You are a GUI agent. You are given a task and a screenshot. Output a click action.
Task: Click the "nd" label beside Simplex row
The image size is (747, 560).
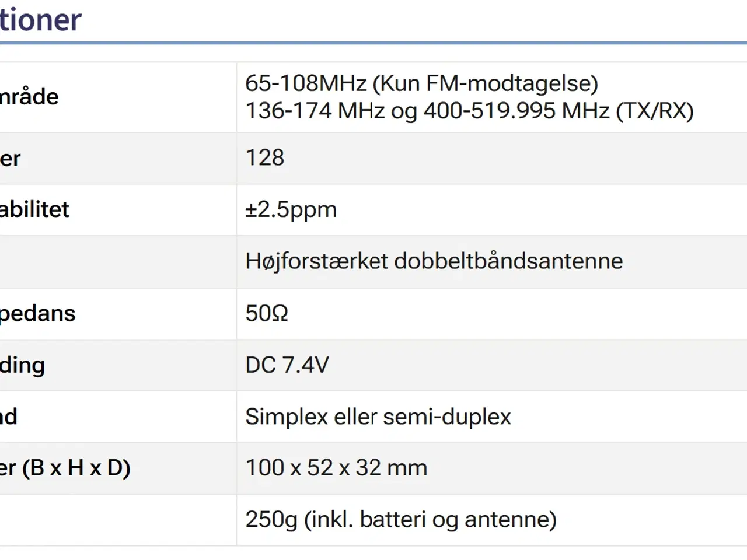click(9, 416)
